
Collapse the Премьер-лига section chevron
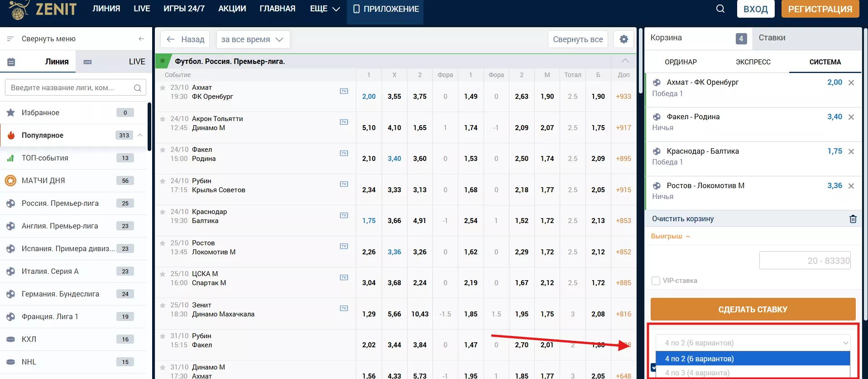[625, 61]
